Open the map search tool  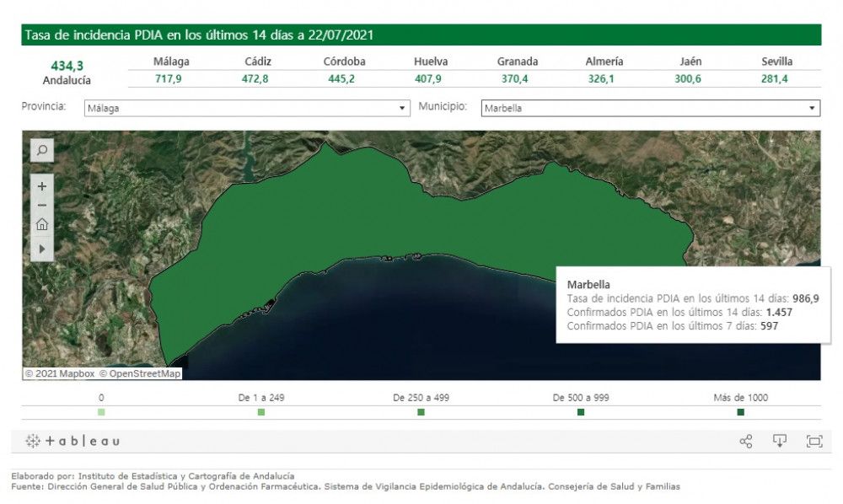(42, 151)
